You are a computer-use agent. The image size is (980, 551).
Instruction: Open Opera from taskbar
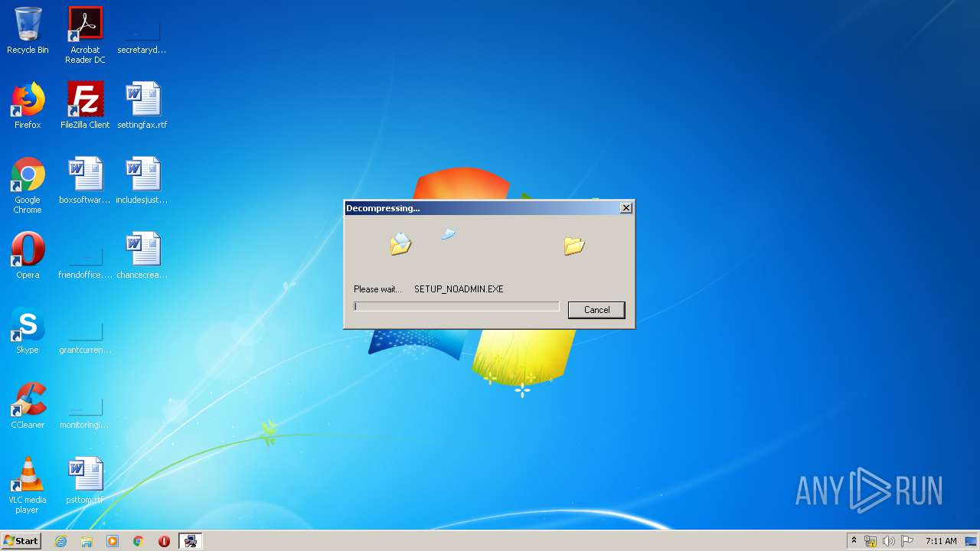(x=164, y=541)
